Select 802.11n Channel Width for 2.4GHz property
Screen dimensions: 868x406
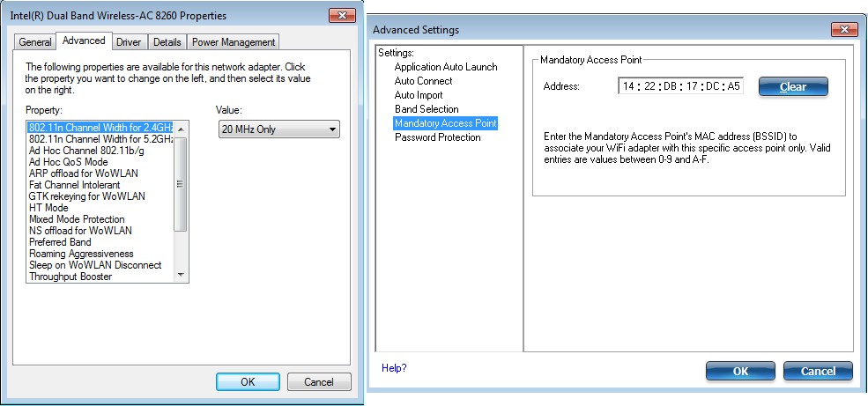pos(100,127)
